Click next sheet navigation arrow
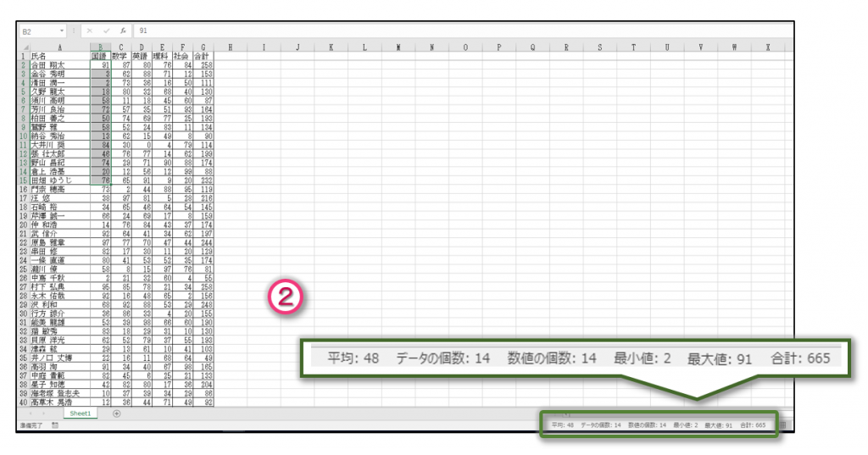Screen dimensions: 868x455 pyautogui.click(x=45, y=413)
